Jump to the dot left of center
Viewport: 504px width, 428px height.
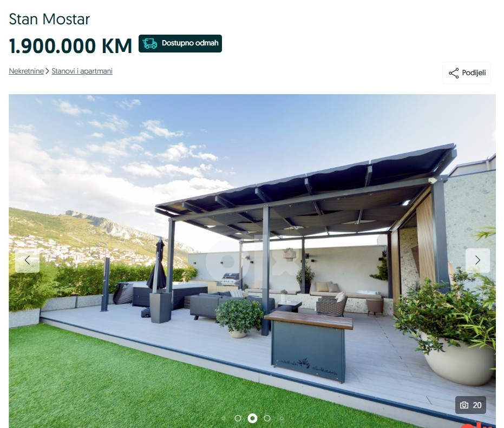[x=238, y=418]
